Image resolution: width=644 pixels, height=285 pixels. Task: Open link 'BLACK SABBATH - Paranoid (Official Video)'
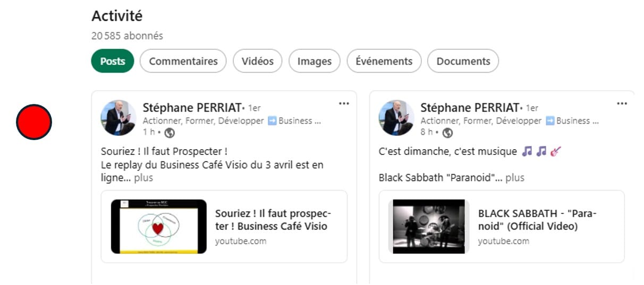[x=537, y=220]
